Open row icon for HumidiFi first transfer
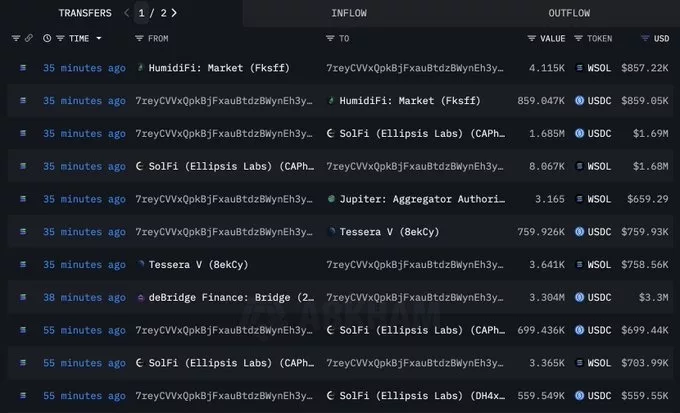This screenshot has height=413, width=680. 24,69
